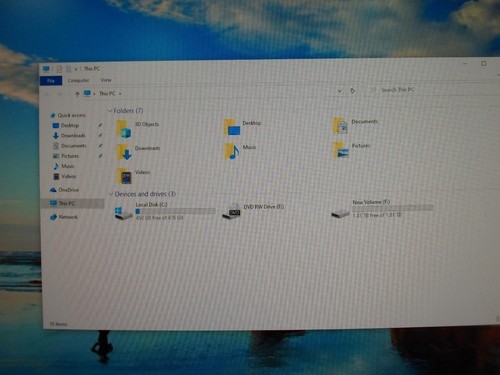This screenshot has height=375, width=500.
Task: Open the 3D Objects folder icon
Action: [124, 129]
